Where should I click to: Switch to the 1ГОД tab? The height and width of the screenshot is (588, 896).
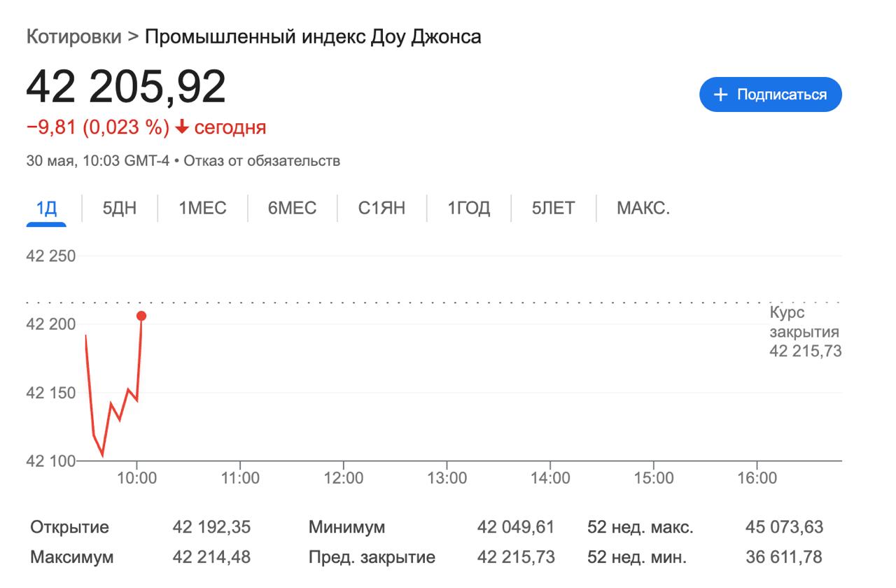coord(469,208)
